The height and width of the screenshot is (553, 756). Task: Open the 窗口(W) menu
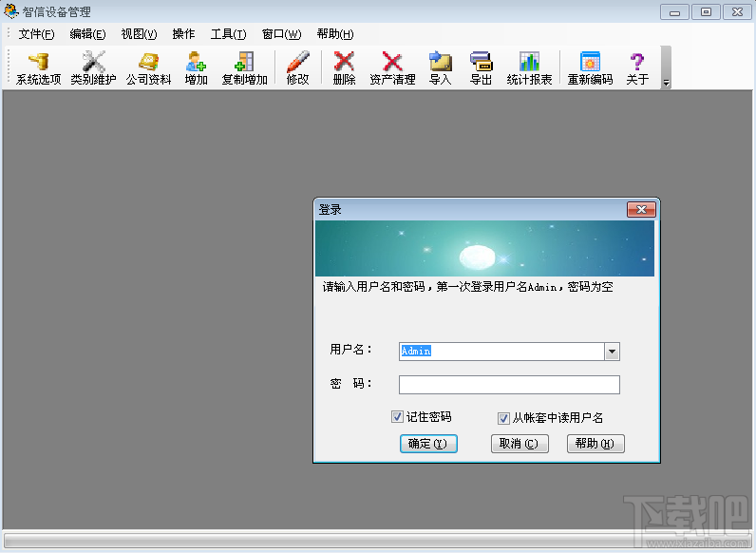click(x=281, y=34)
